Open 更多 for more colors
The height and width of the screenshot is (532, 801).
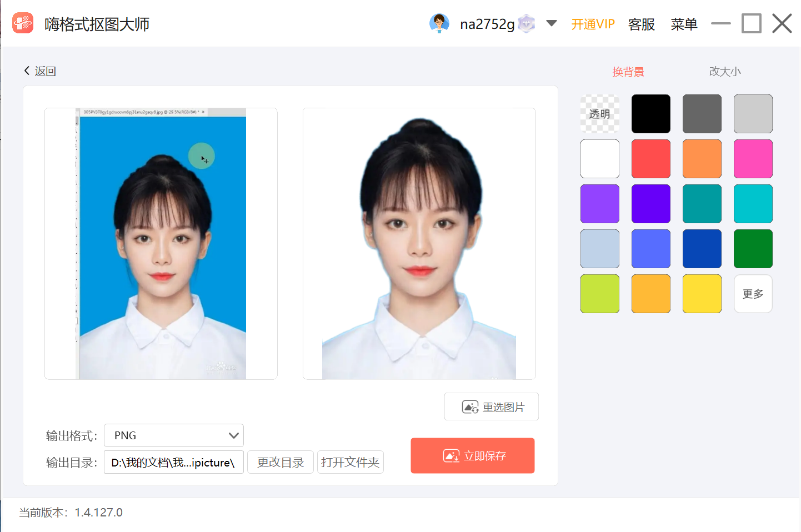pyautogui.click(x=753, y=294)
